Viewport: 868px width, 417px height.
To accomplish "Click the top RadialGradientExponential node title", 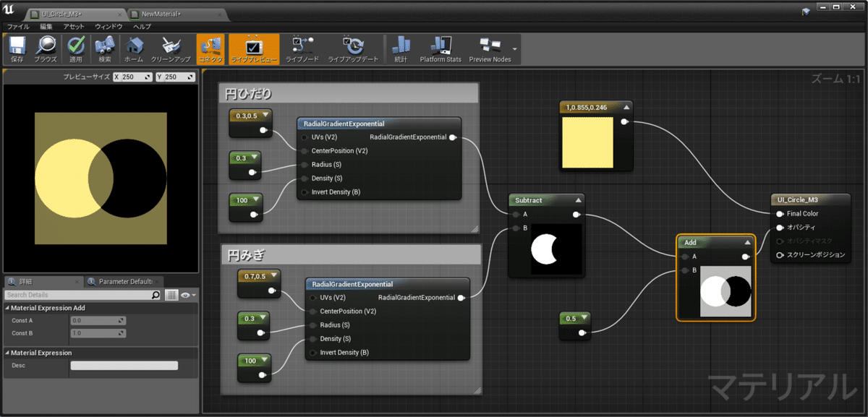I will (x=344, y=124).
